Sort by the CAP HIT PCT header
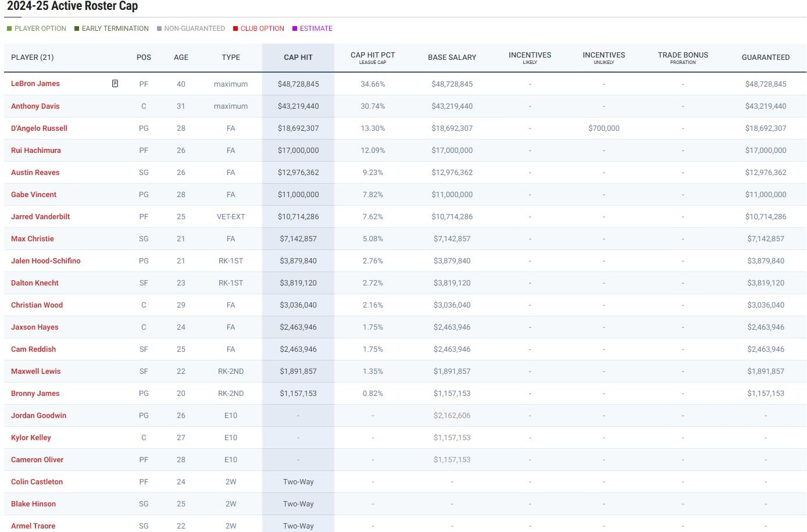This screenshot has height=532, width=807. [373, 58]
